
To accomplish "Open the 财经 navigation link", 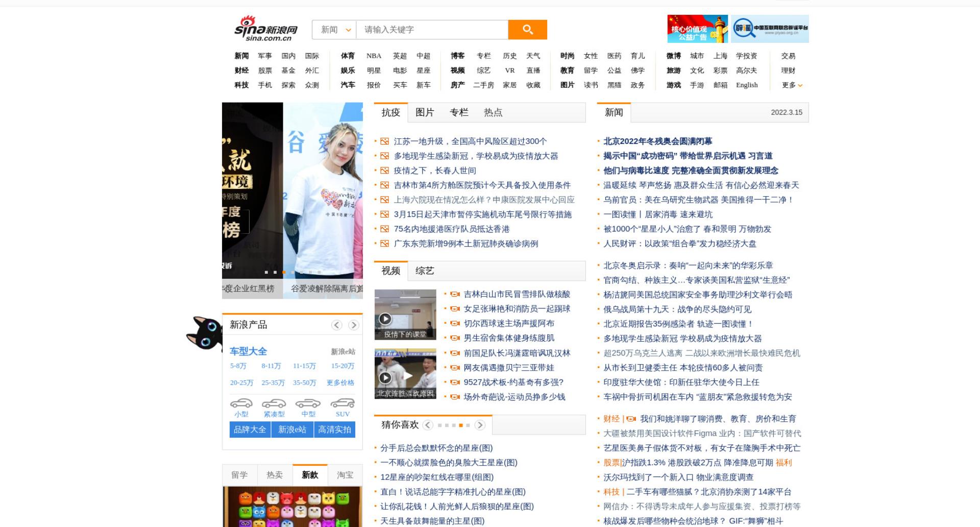I will 241,70.
